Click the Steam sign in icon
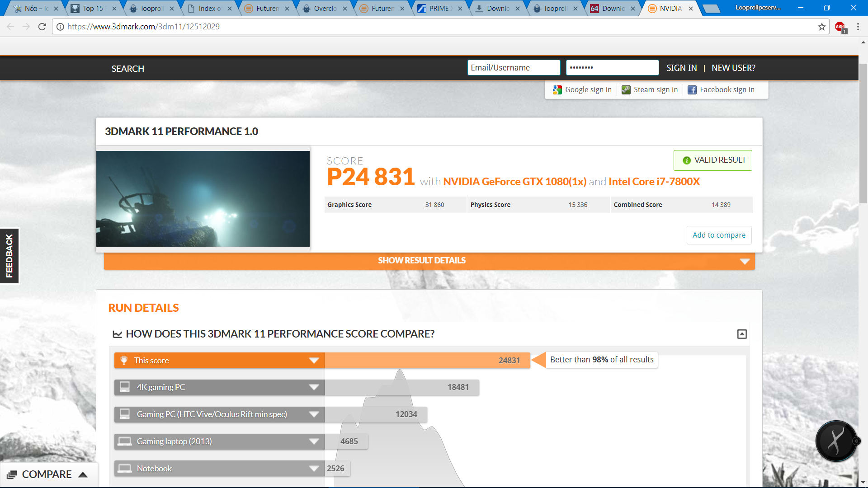 click(626, 90)
